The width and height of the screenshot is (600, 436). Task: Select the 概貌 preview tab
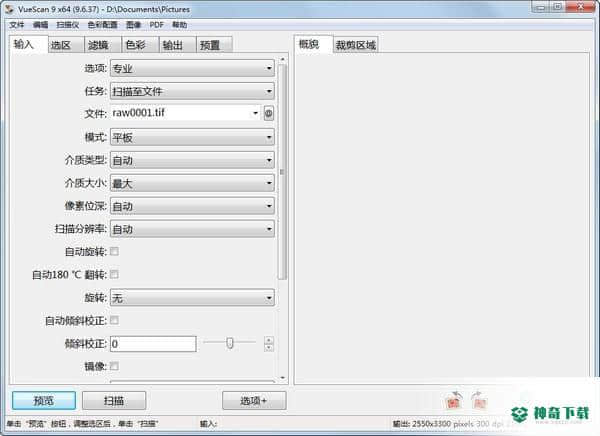(313, 44)
